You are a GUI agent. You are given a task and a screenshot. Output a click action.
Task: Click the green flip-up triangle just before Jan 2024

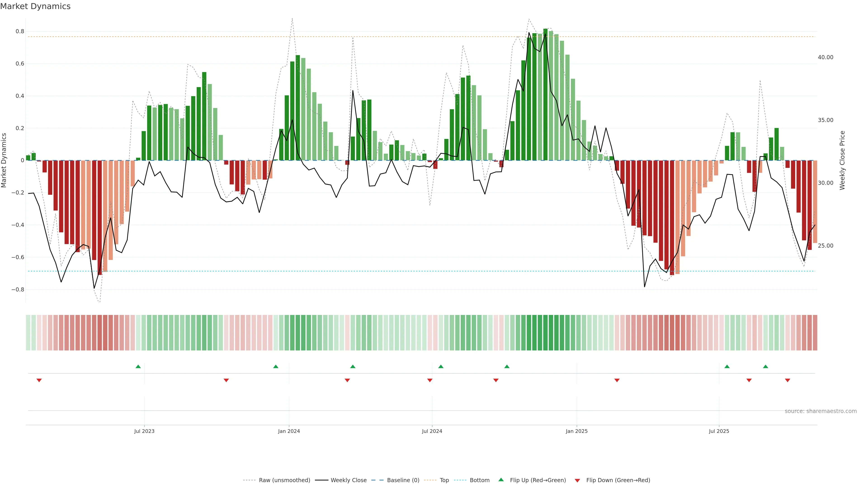click(276, 366)
